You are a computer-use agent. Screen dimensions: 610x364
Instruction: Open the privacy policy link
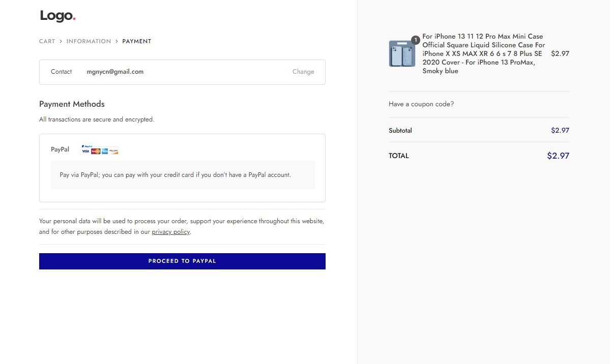171,232
